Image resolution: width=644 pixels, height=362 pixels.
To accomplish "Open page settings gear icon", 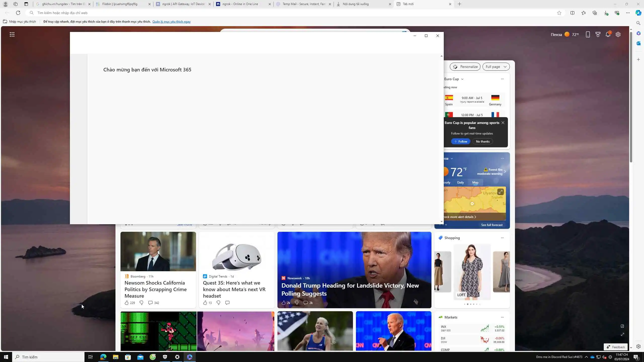I will 618,34.
